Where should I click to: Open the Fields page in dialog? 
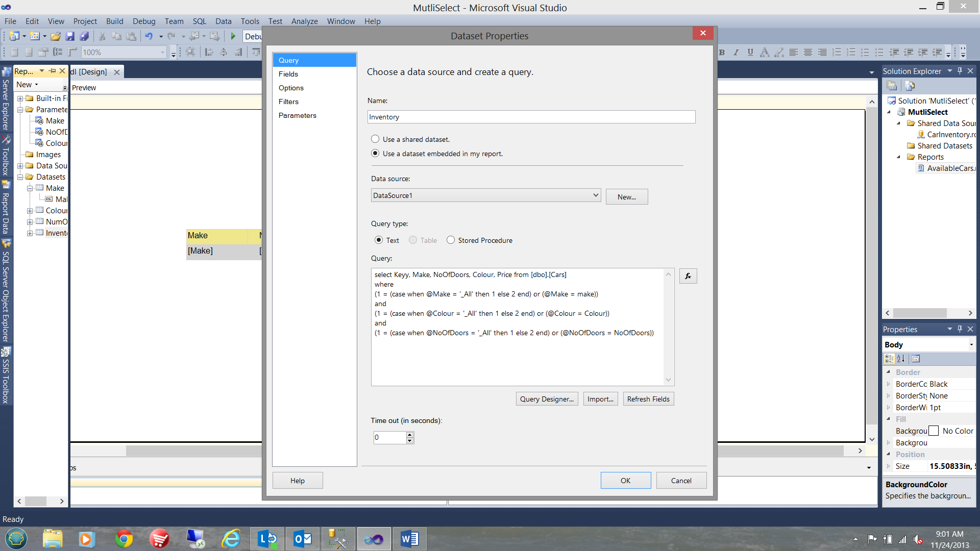[288, 74]
